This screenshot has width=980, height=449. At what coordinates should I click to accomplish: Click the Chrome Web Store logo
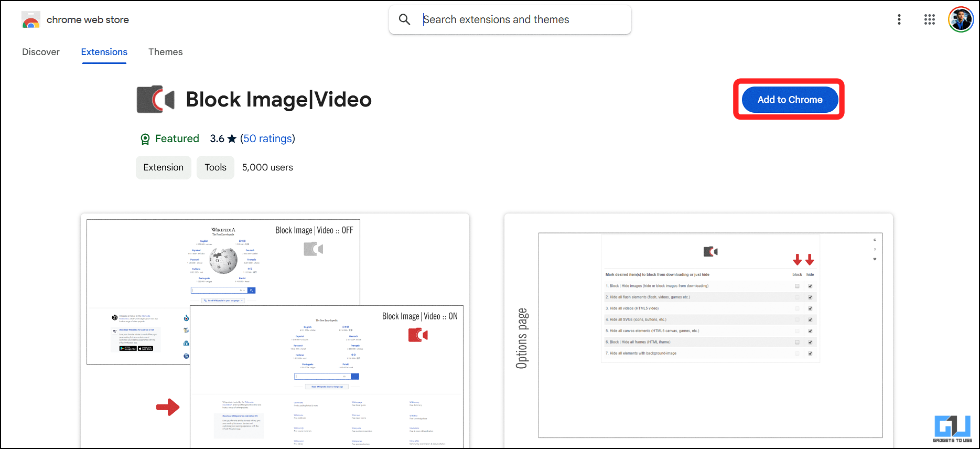[x=31, y=20]
